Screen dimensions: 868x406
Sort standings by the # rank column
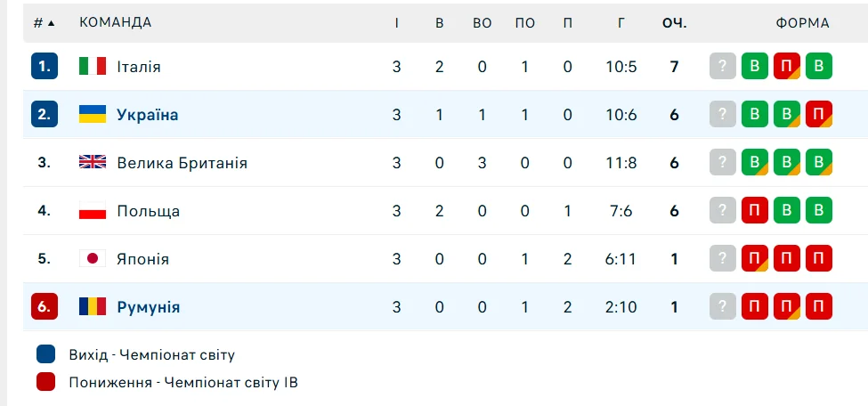click(x=44, y=23)
